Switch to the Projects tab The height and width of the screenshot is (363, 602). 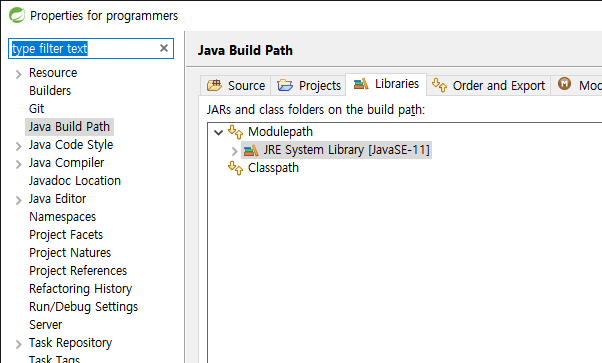(308, 85)
